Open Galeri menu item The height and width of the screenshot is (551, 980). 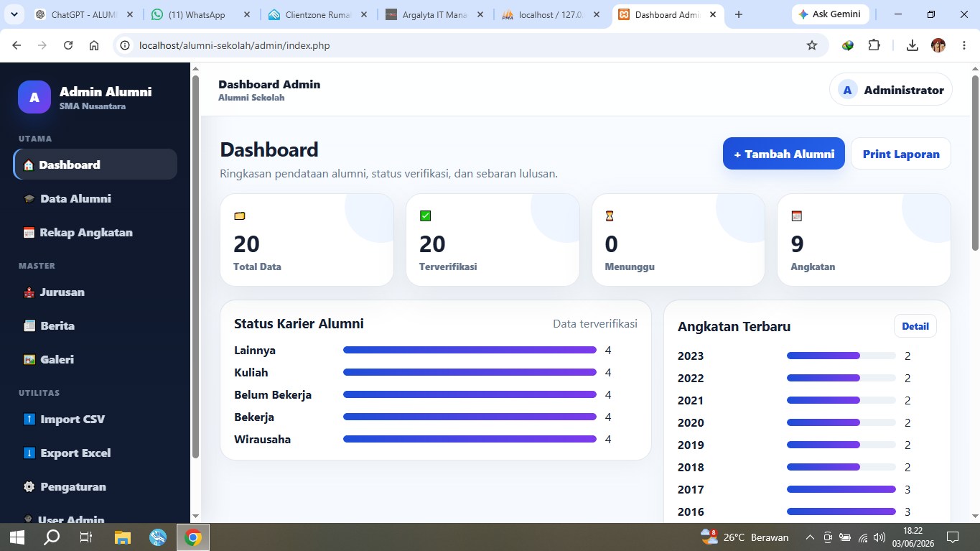coord(95,359)
